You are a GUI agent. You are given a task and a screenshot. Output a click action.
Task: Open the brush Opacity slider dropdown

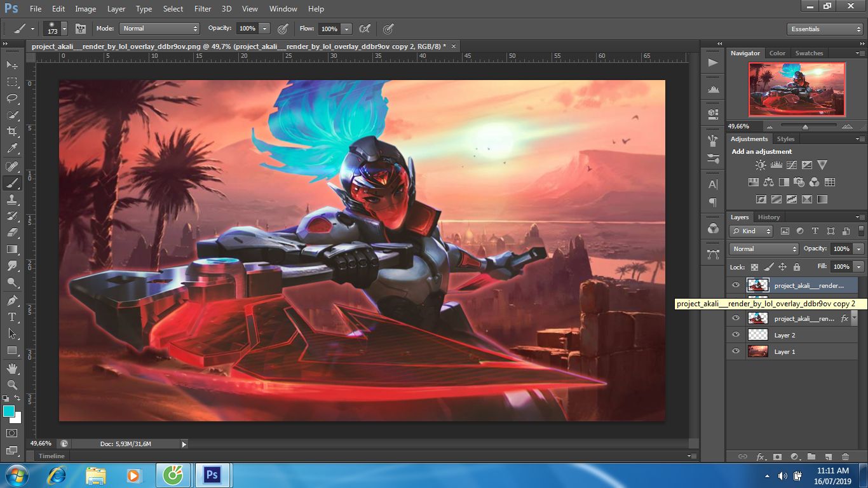[x=265, y=29]
